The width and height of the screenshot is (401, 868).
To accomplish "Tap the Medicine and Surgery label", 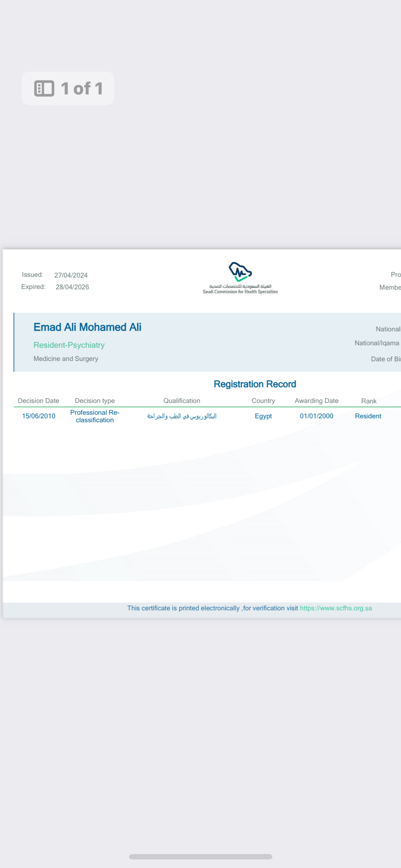I will [x=66, y=358].
